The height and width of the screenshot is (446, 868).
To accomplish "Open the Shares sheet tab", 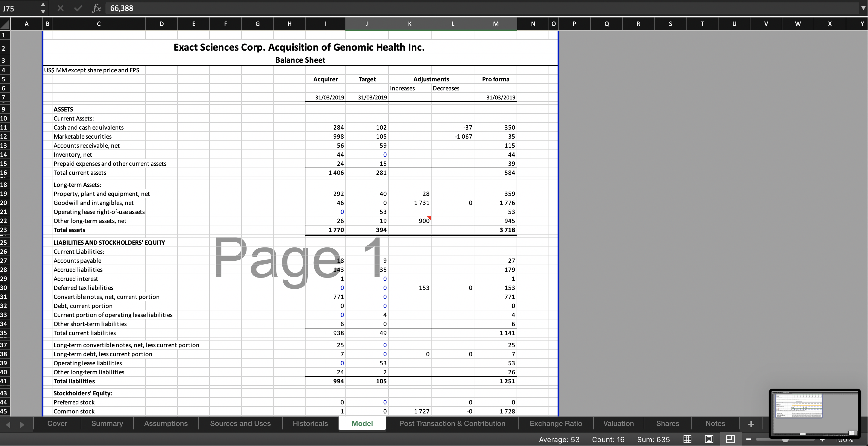I will pos(668,423).
